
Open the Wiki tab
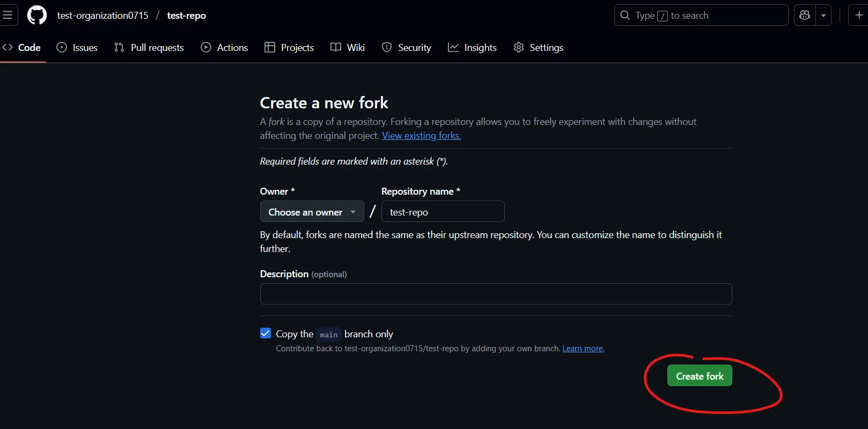click(x=348, y=47)
